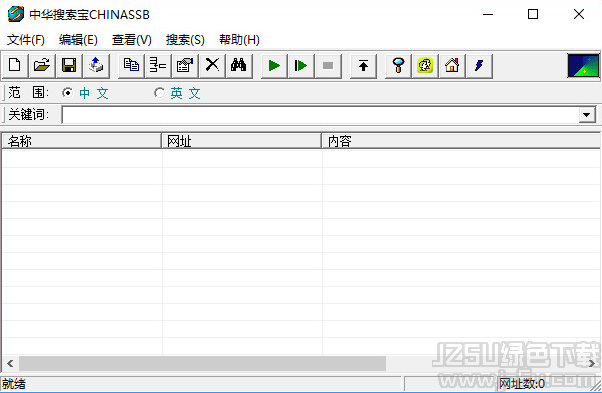Click the yellow palette icon
The image size is (602, 393).
click(x=425, y=66)
